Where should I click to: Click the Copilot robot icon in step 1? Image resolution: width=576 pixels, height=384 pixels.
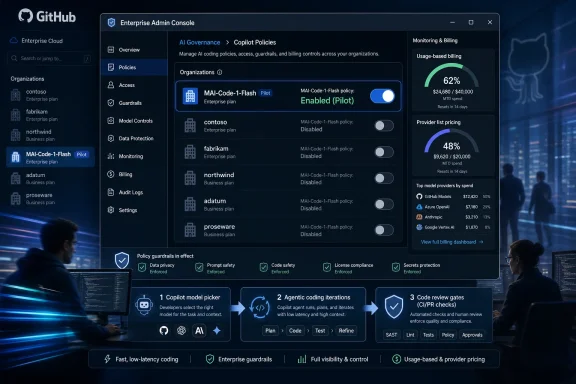[x=144, y=305]
